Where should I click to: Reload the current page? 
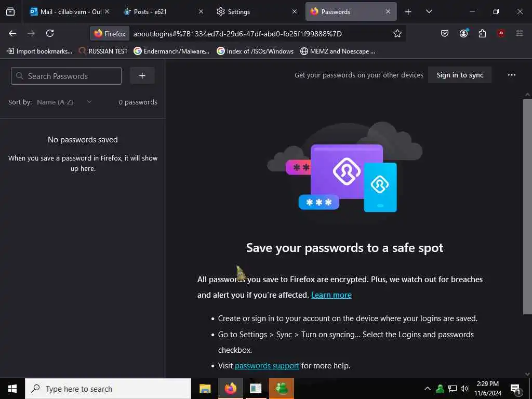[x=50, y=33]
